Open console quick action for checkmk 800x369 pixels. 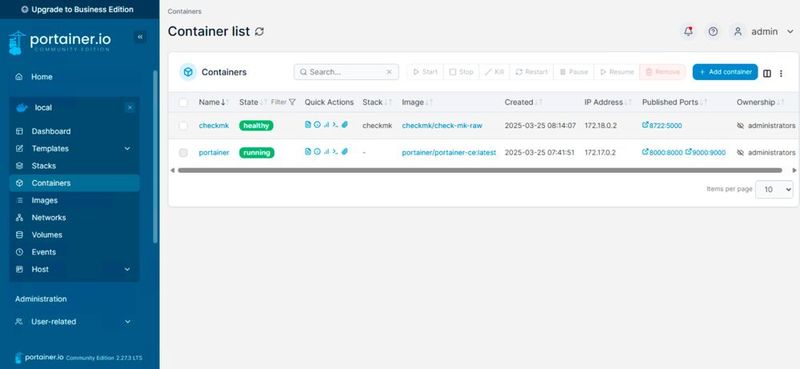coord(335,125)
